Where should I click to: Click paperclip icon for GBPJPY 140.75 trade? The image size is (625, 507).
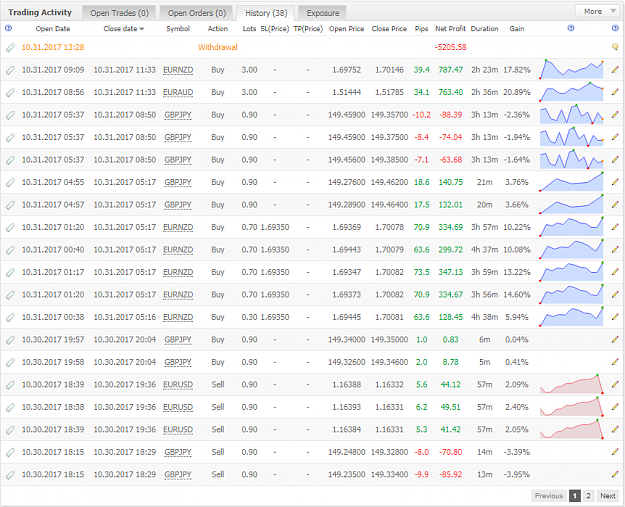[x=10, y=183]
